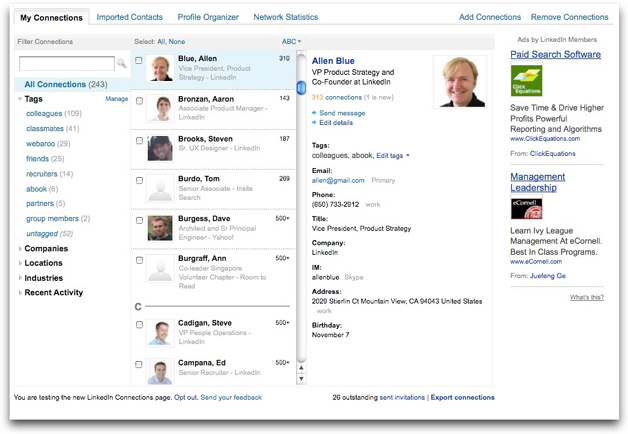Filter by classmates tag

tap(52, 129)
